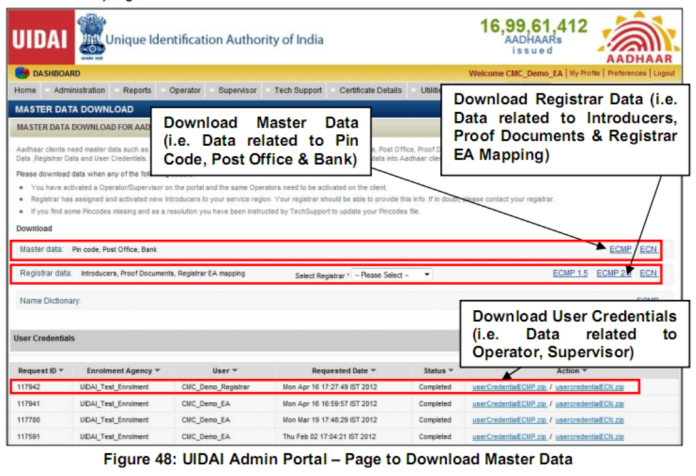
Task: Open the Supervisor menu
Action: pos(237,90)
